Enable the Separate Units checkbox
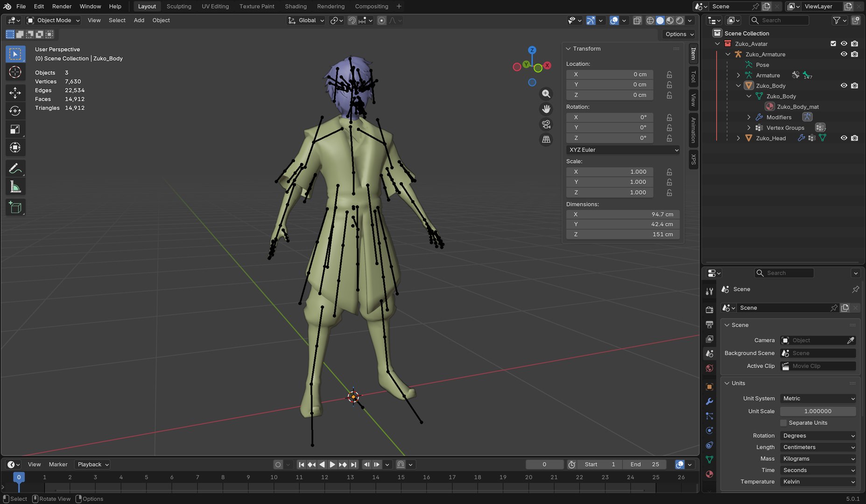Image resolution: width=866 pixels, height=504 pixels. [x=783, y=423]
